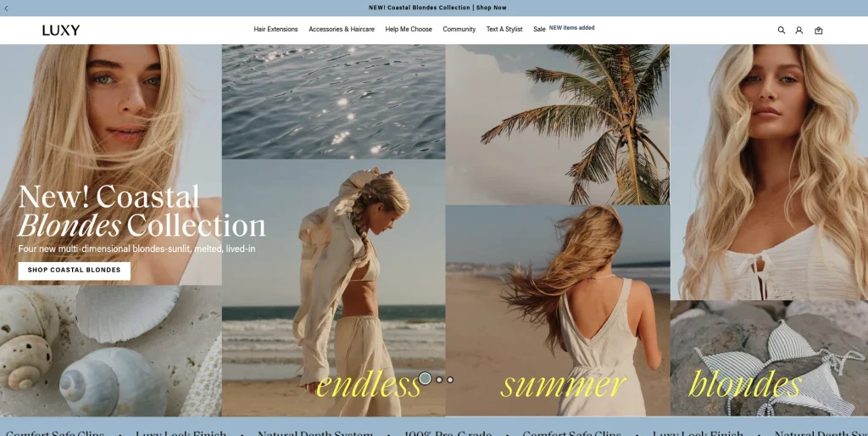
Task: Open the account profile icon
Action: coord(798,30)
